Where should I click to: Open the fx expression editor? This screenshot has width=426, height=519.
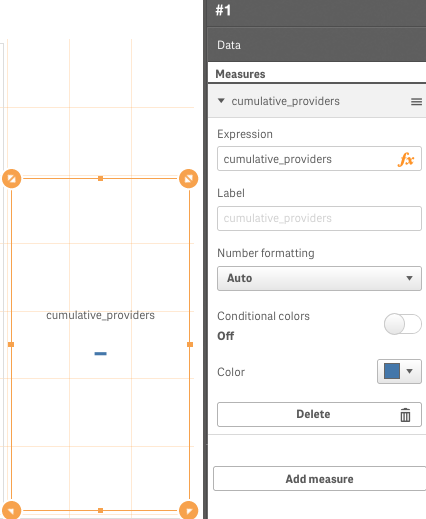406,159
